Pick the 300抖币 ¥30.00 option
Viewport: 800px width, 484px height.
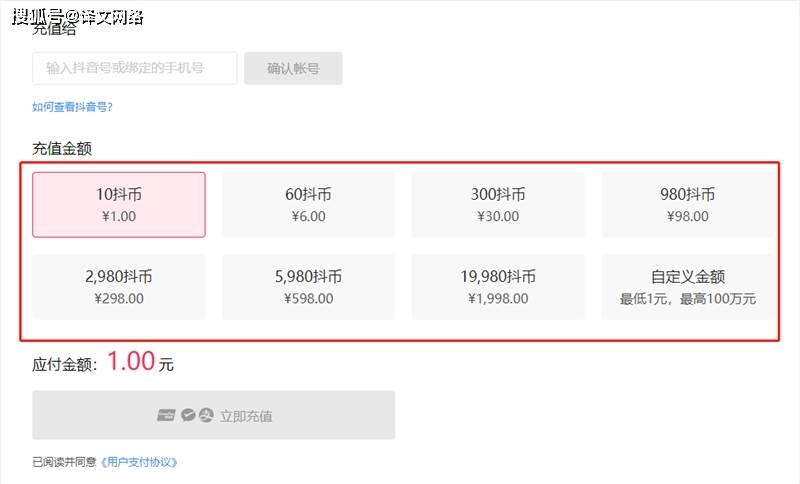pos(498,204)
